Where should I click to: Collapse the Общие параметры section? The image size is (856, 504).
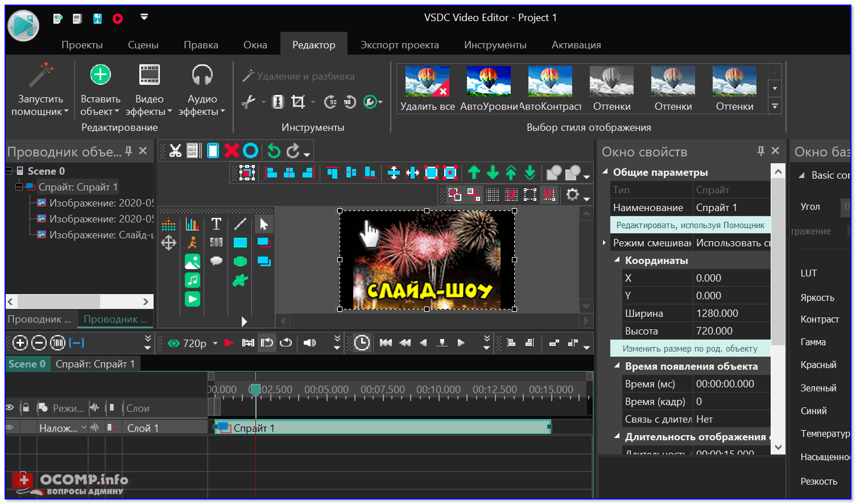coord(605,172)
